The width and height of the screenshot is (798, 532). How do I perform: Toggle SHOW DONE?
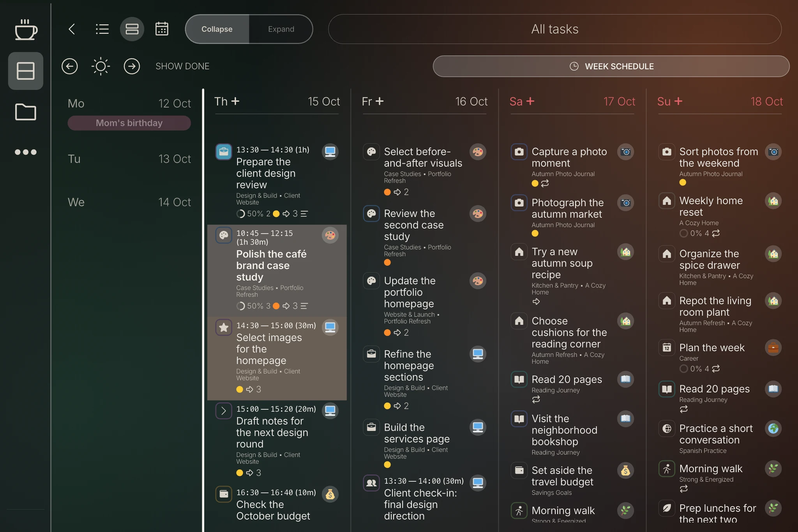(x=182, y=66)
